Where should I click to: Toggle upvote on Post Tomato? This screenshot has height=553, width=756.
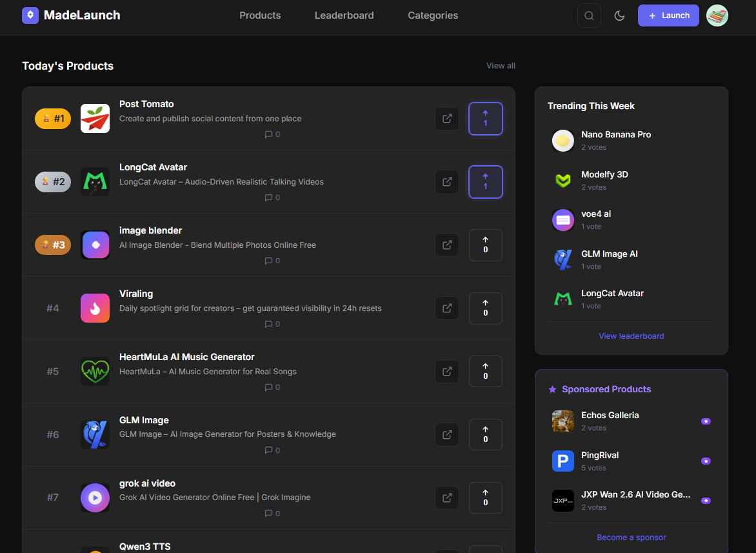point(485,119)
